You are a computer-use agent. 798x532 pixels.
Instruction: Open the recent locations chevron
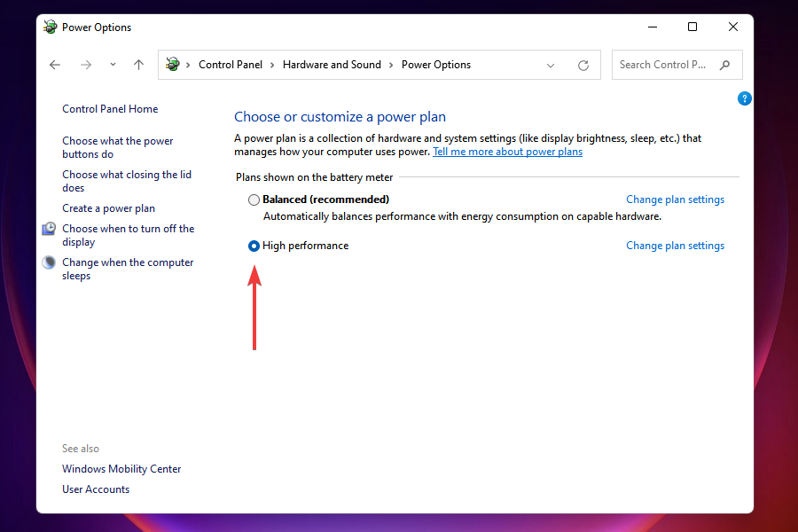(113, 64)
